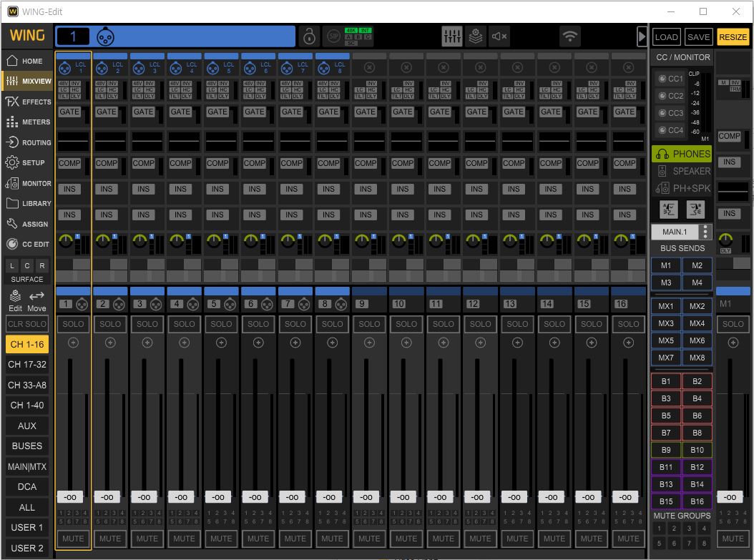
Task: Switch to USER 1 layer
Action: 27,528
